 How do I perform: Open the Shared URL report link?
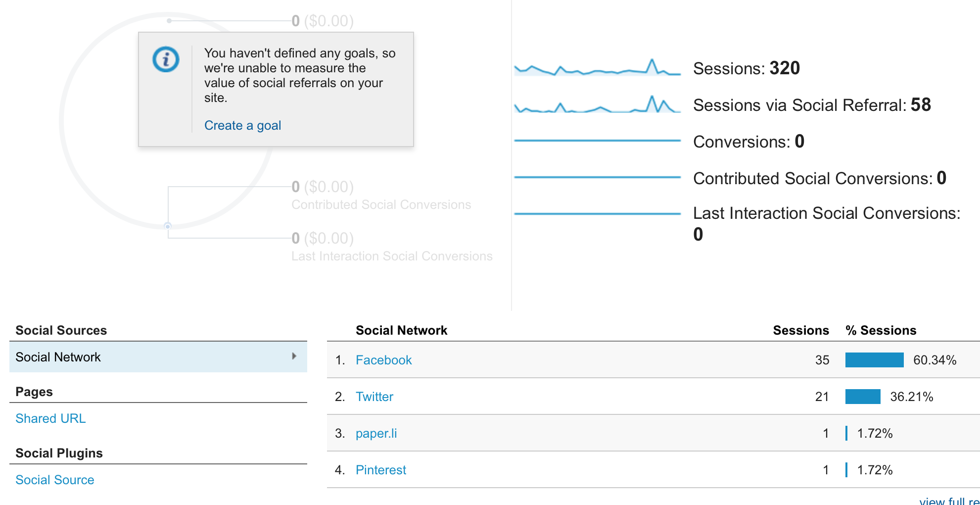50,418
